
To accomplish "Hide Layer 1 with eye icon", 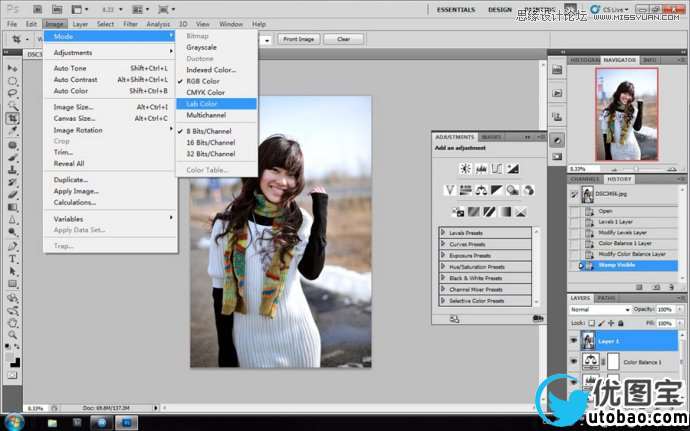I will (574, 341).
